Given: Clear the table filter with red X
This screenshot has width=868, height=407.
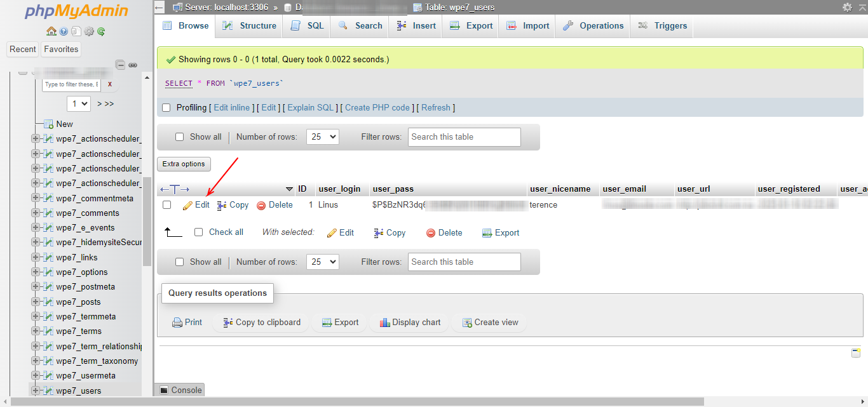Looking at the screenshot, I should (110, 84).
